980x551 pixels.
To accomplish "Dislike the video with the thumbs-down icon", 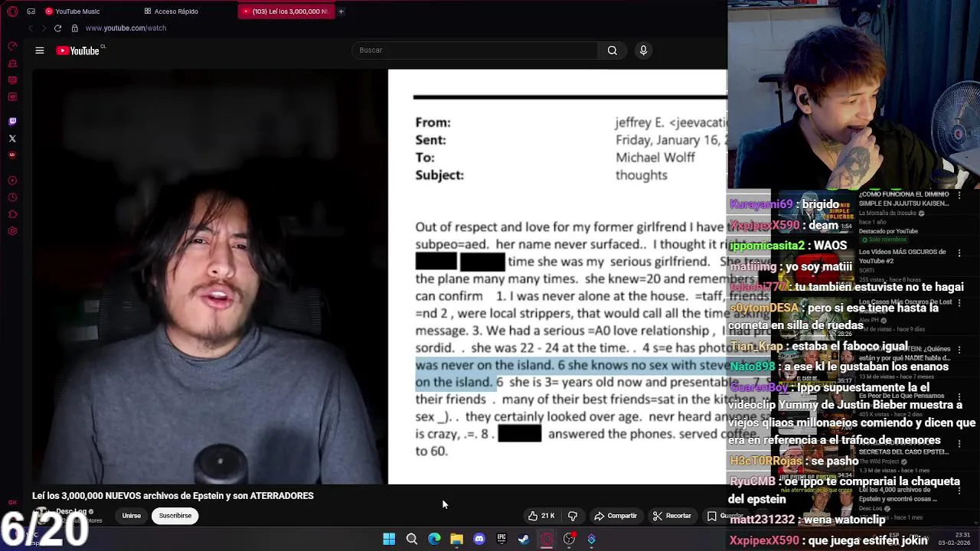I will 573,516.
